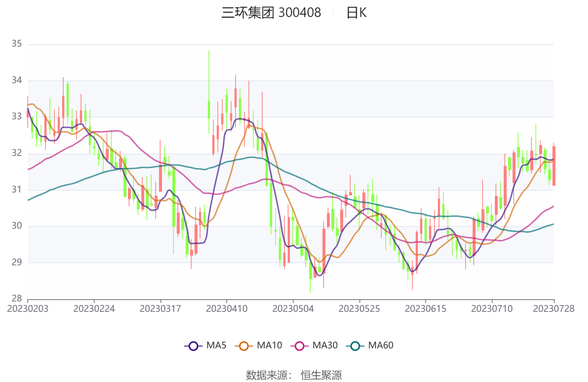
Task: Toggle the MA5 legend line
Action: tap(205, 346)
